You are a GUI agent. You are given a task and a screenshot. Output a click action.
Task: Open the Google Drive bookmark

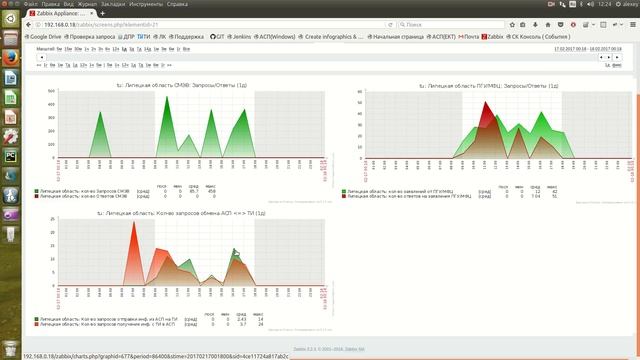(43, 37)
